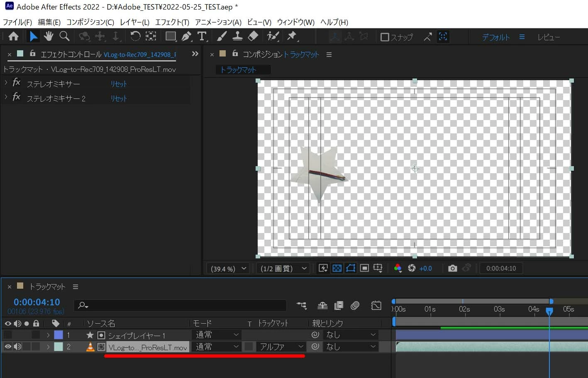Viewport: 588px width, 378px height.
Task: Open grid and guide options
Action: coord(378,268)
